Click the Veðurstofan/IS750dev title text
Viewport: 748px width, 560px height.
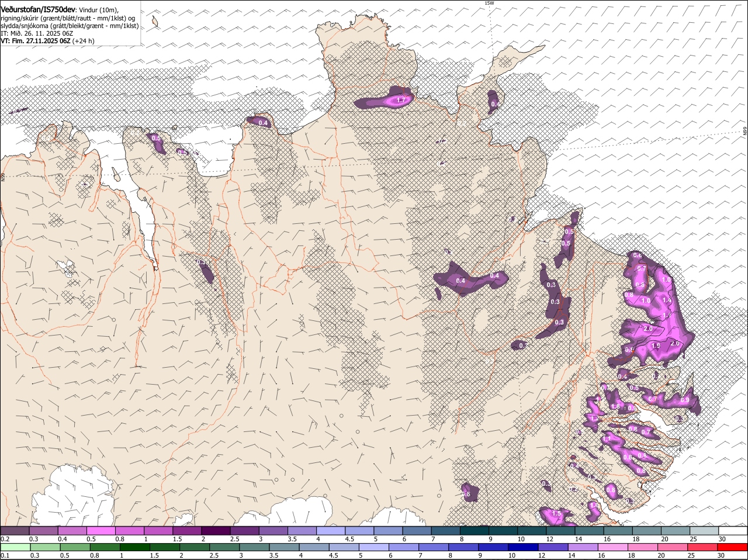38,9
